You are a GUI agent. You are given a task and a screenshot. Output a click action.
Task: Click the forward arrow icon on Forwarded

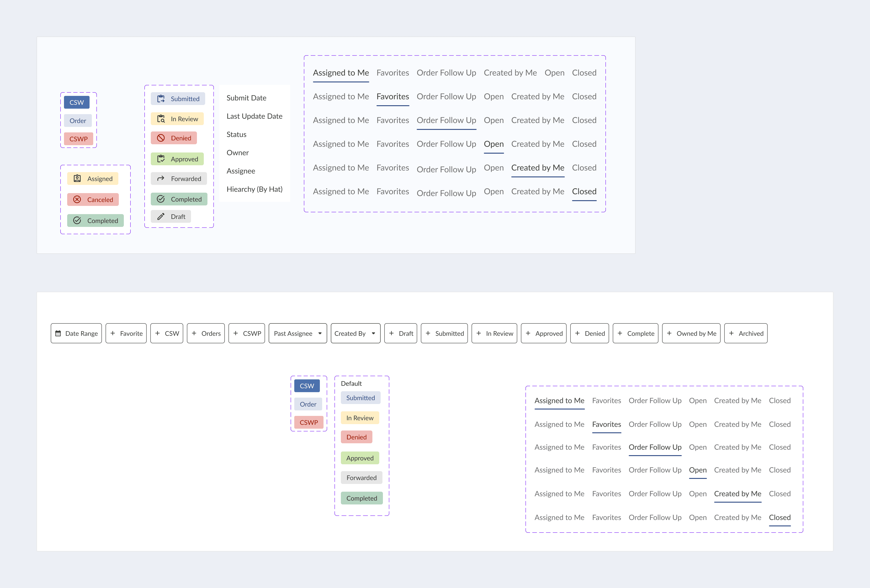coord(161,179)
